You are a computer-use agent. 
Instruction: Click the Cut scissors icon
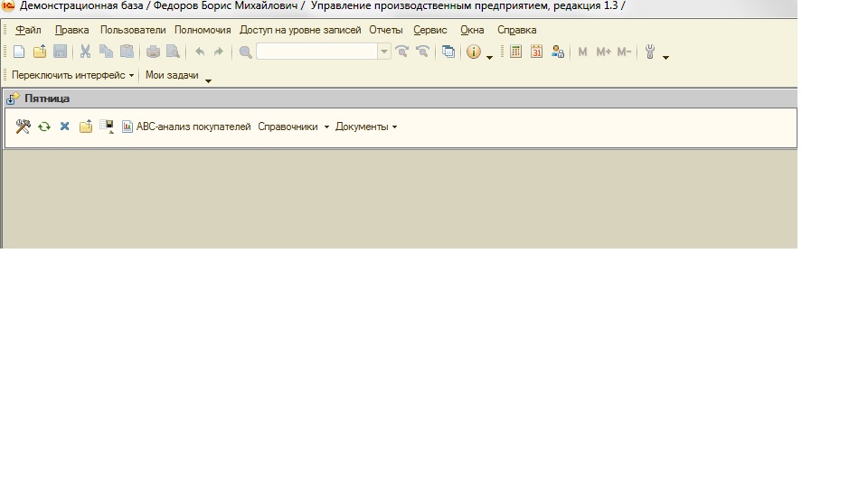pyautogui.click(x=85, y=52)
